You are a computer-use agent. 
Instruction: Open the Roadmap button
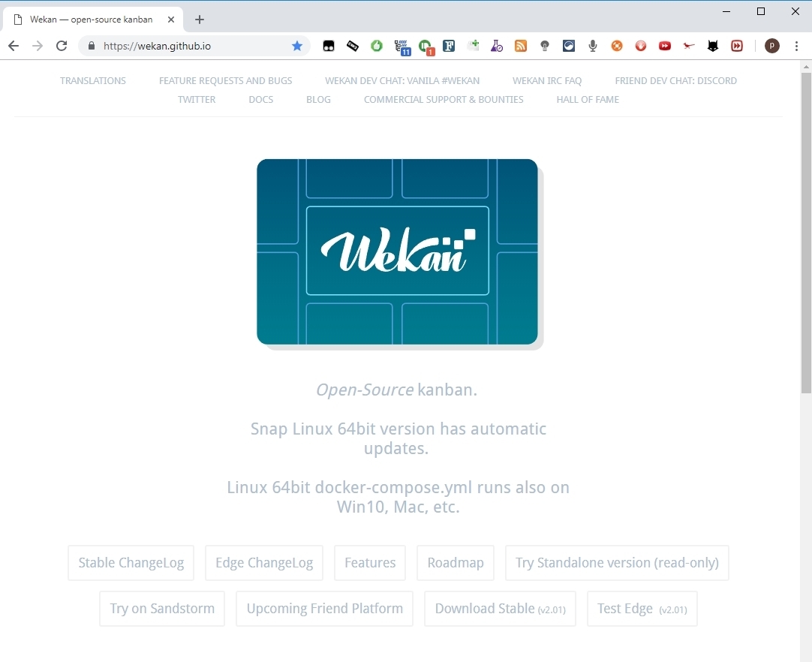point(456,563)
